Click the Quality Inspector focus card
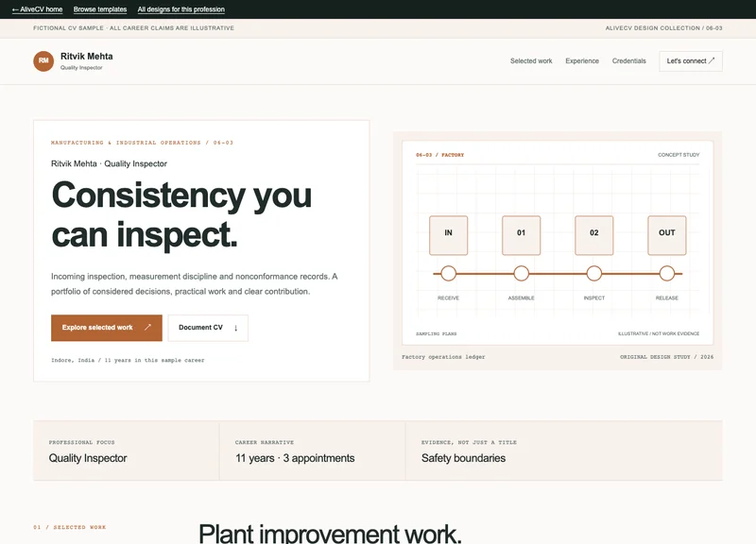This screenshot has width=756, height=544. click(127, 450)
